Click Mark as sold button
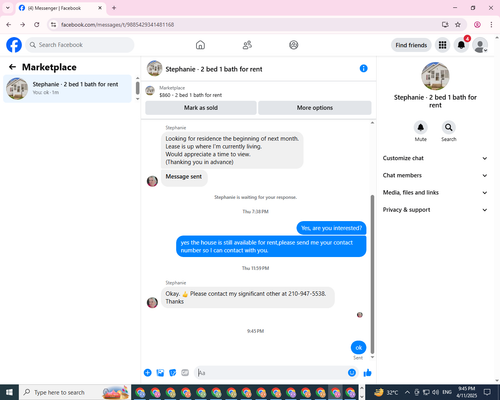 coord(201,108)
